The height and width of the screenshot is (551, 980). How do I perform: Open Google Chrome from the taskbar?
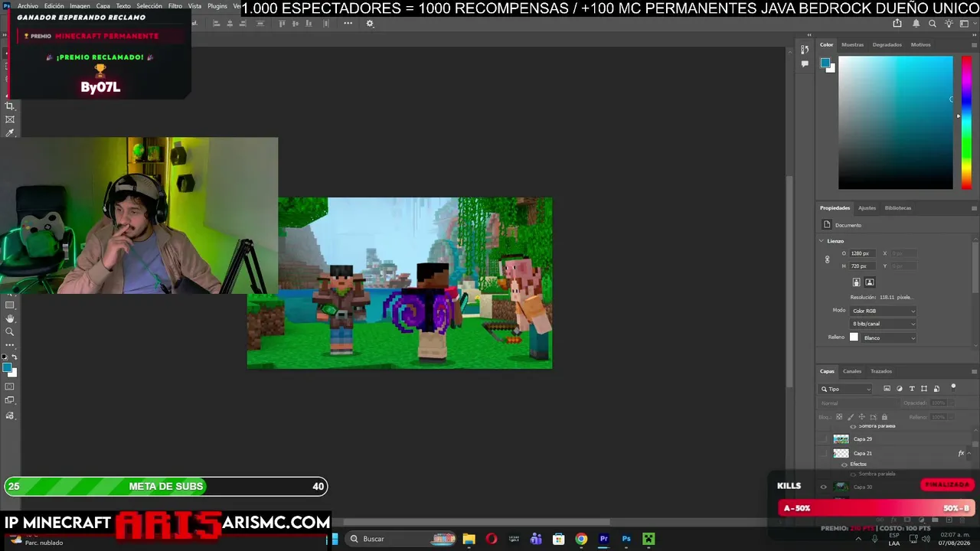pyautogui.click(x=582, y=539)
